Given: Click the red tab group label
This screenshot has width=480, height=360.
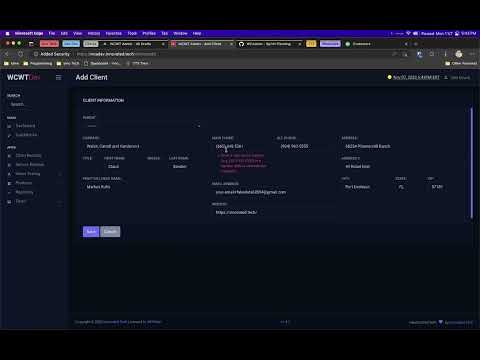Looking at the screenshot, I should pos(49,44).
